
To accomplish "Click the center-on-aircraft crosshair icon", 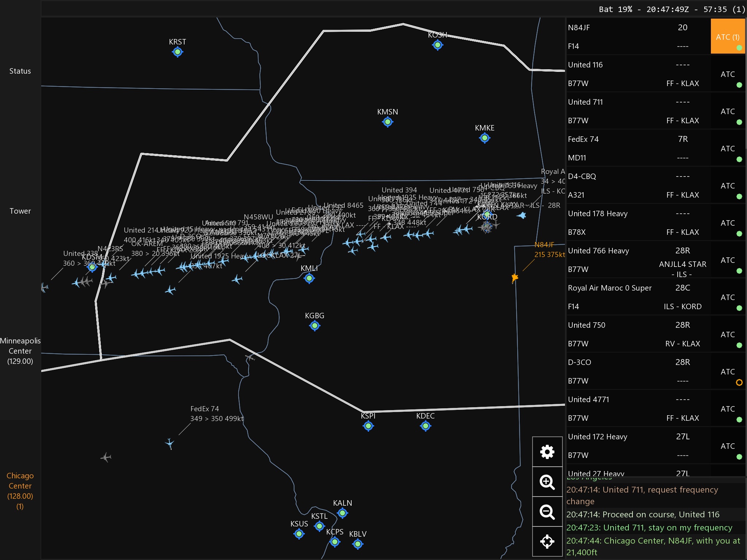I will point(547,541).
